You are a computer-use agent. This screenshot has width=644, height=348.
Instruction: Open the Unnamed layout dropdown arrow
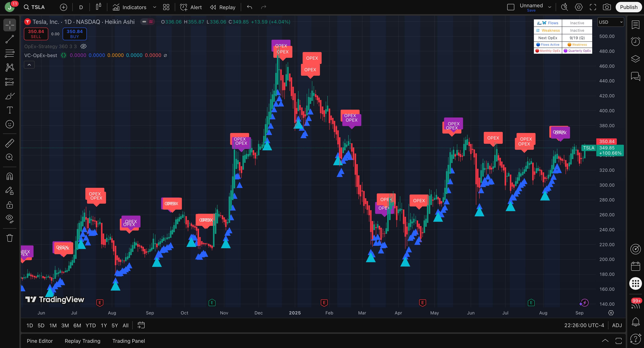550,7
